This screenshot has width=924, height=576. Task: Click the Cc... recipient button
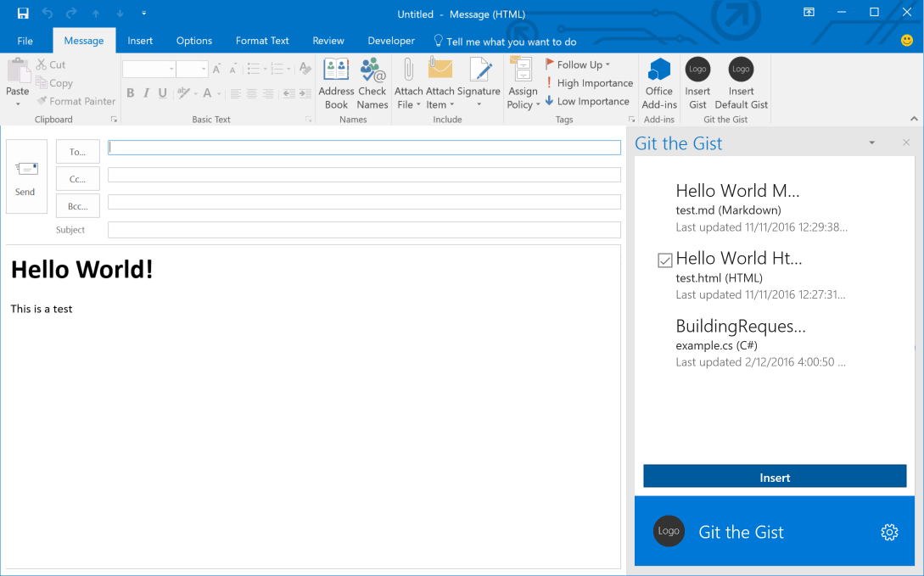tap(78, 179)
